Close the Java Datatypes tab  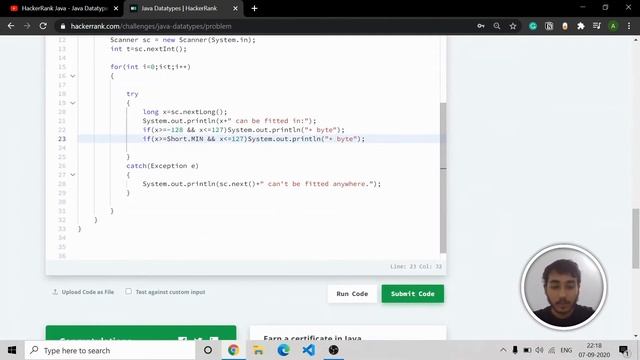[235, 8]
